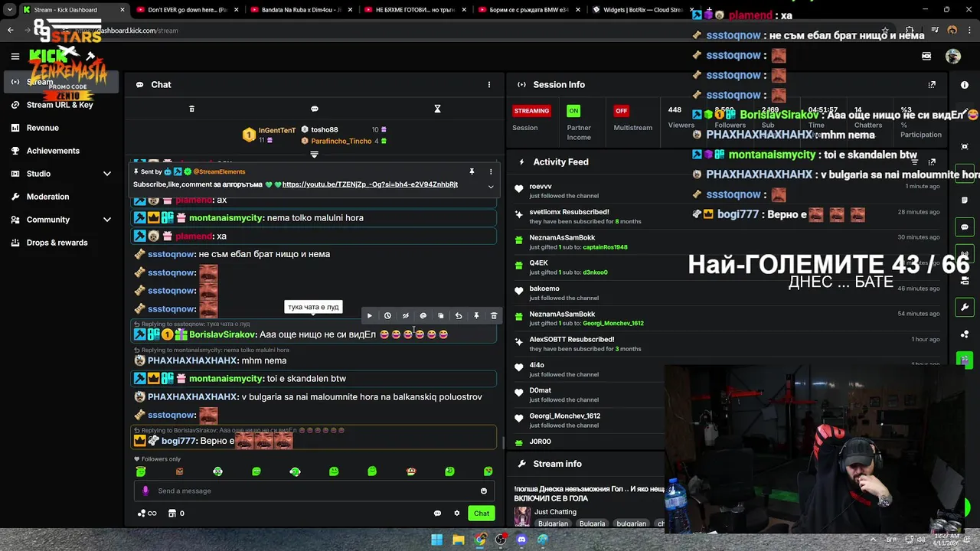Screen dimensions: 980x551
Task: Click pin icon in message hover toolbar
Action: point(476,315)
